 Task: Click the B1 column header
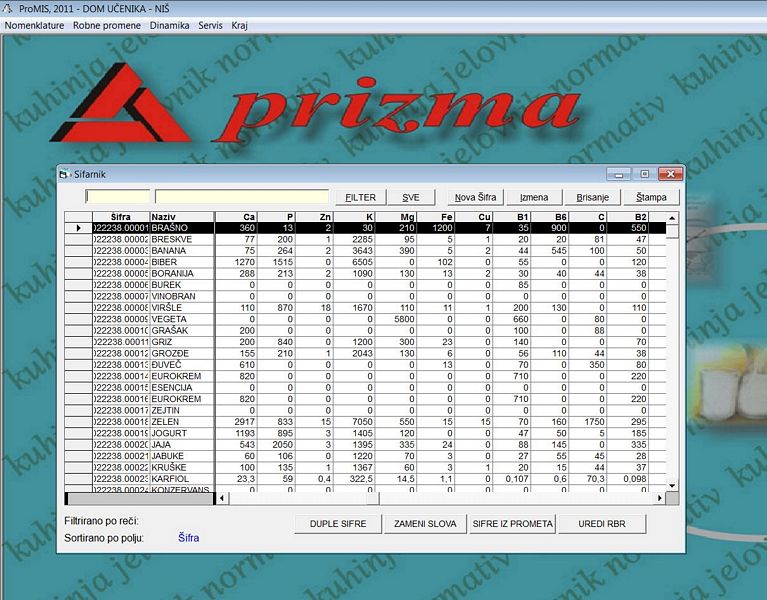[512, 217]
